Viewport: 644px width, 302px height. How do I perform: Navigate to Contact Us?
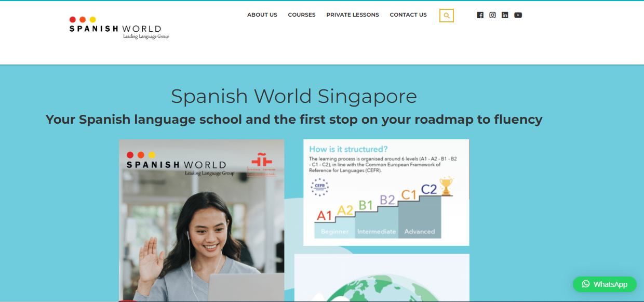[x=408, y=15]
